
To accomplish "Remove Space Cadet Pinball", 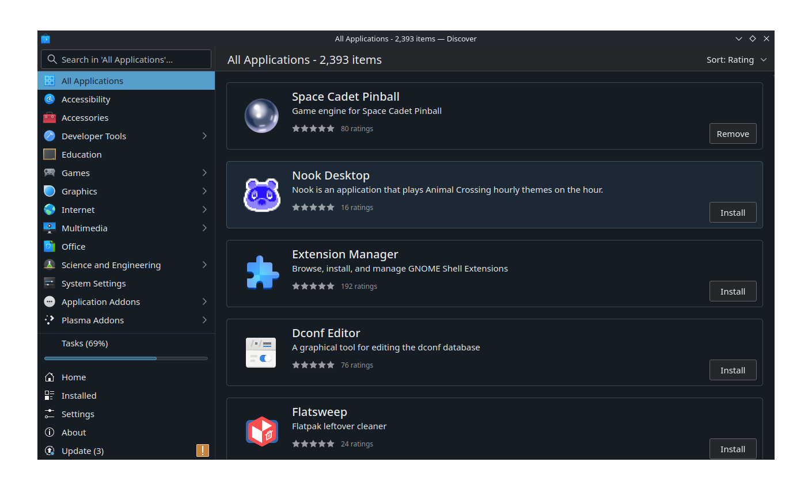I will [x=733, y=133].
